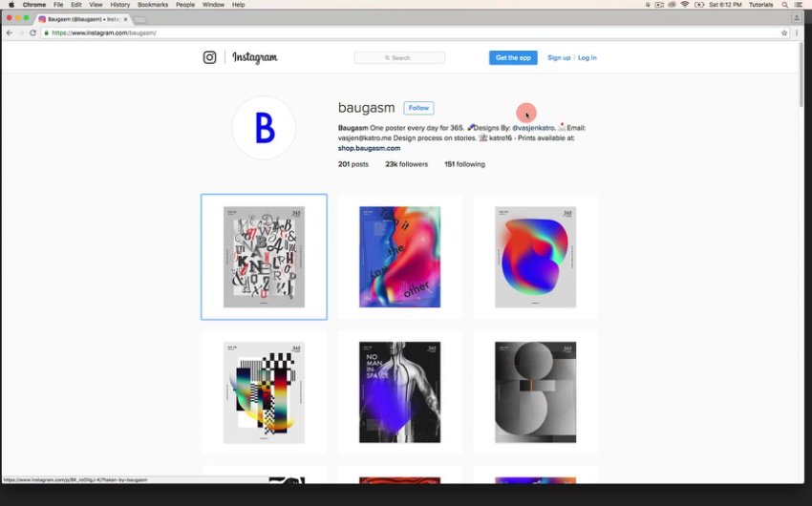
Task: Click the 151 following count
Action: (464, 164)
